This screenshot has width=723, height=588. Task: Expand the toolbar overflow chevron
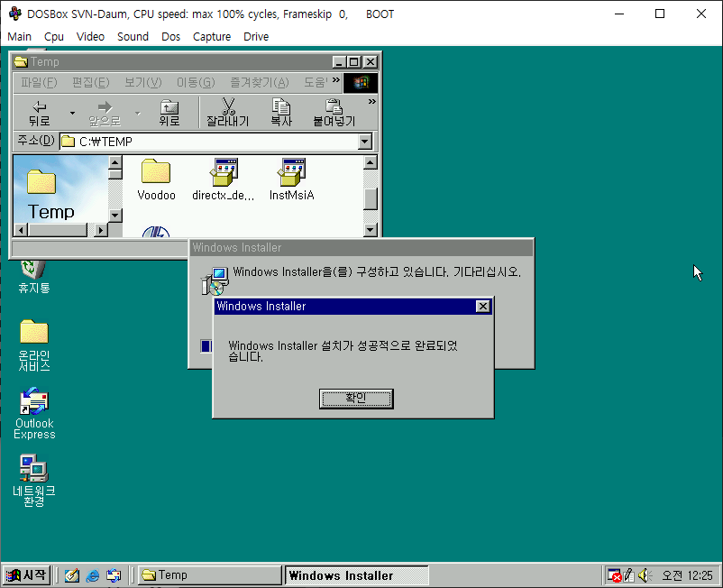tap(371, 102)
